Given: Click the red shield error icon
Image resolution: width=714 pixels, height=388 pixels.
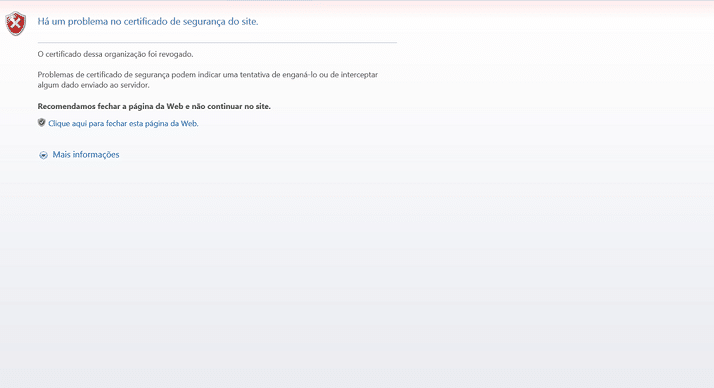Looking at the screenshot, I should click(x=15, y=23).
